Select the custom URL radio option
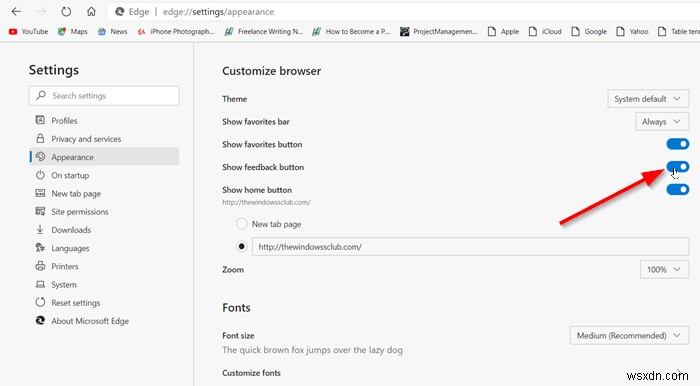The width and height of the screenshot is (700, 386). [242, 246]
